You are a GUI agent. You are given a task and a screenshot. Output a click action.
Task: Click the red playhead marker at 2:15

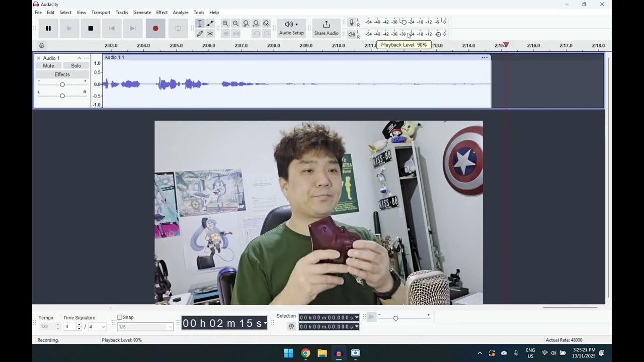coord(506,45)
